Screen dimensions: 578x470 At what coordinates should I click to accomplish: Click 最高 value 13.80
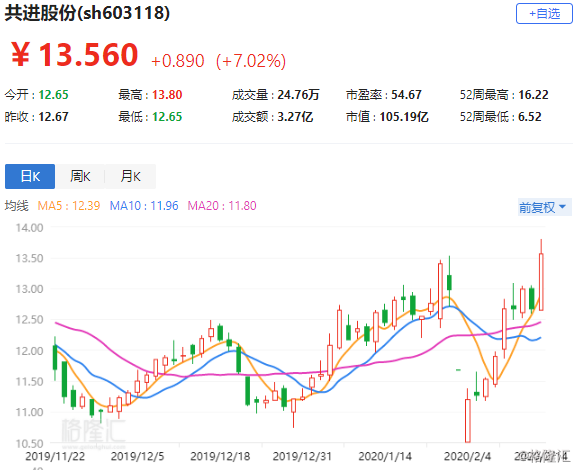pyautogui.click(x=167, y=95)
